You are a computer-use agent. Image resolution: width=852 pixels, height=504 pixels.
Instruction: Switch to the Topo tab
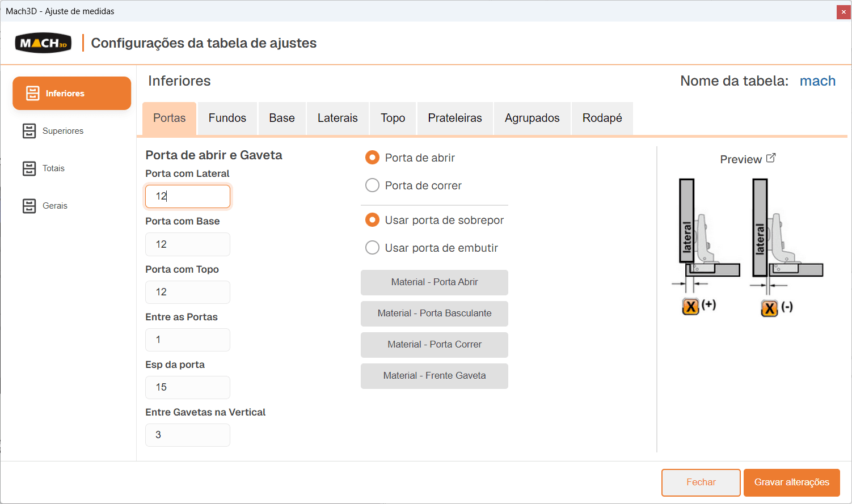393,118
